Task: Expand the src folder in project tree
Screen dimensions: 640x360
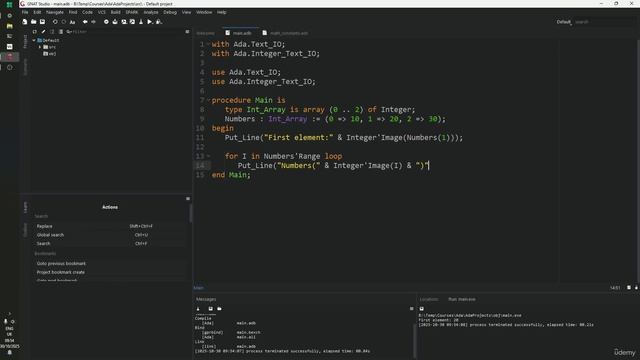Action: point(40,47)
